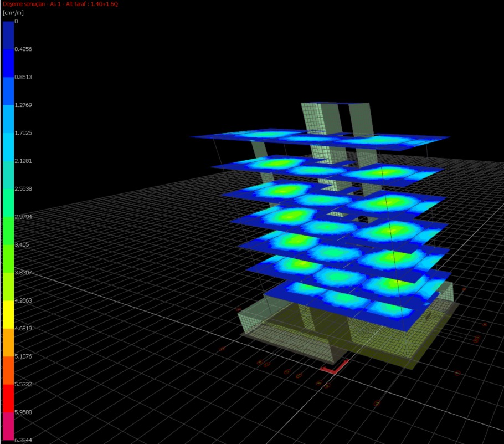
Task: Click the red L-shaped origin marker
Action: click(x=336, y=366)
